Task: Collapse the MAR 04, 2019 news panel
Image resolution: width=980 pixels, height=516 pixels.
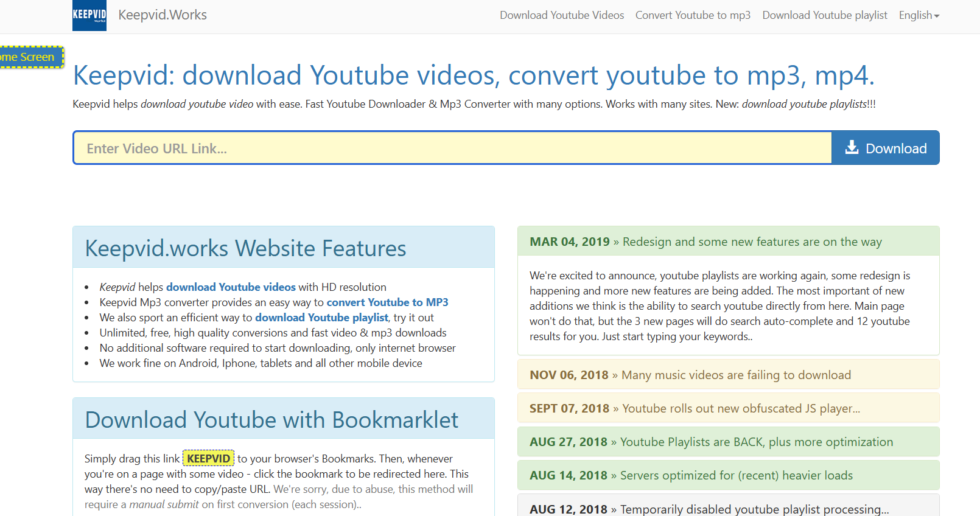Action: (x=728, y=242)
